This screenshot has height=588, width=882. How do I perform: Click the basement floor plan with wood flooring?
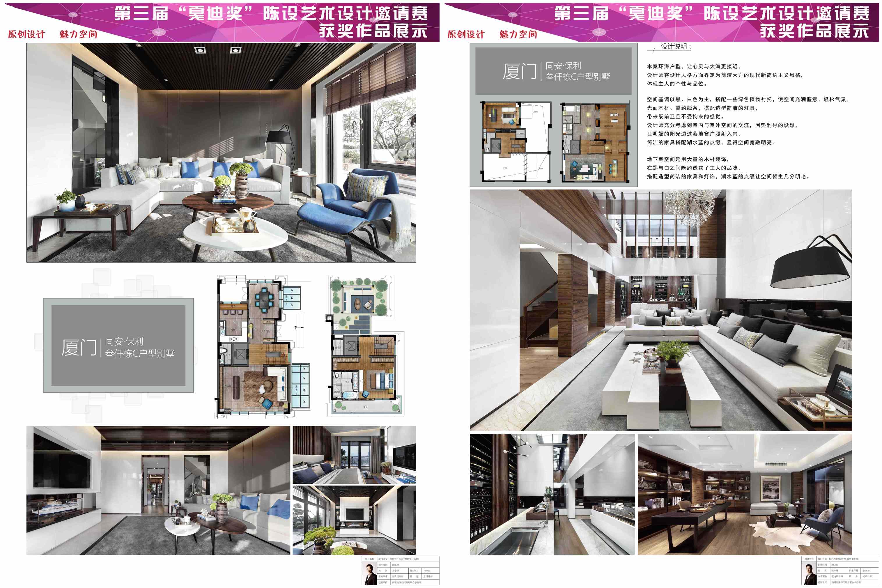tap(595, 142)
